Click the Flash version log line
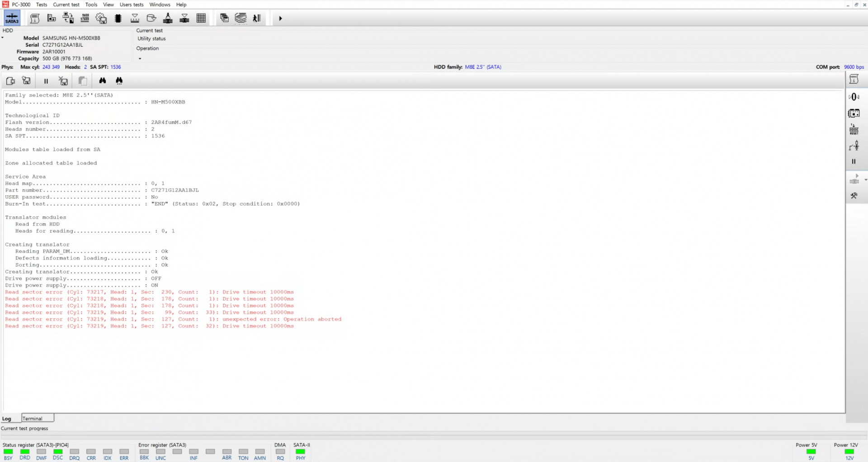The height and width of the screenshot is (462, 868). [99, 123]
